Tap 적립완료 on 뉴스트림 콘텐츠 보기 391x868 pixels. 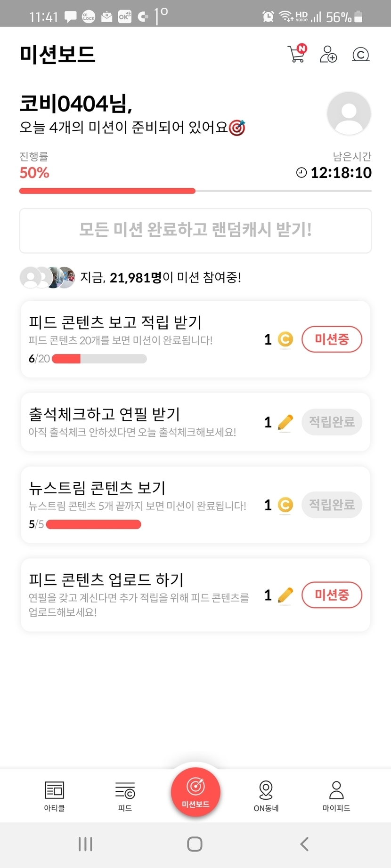tap(332, 505)
